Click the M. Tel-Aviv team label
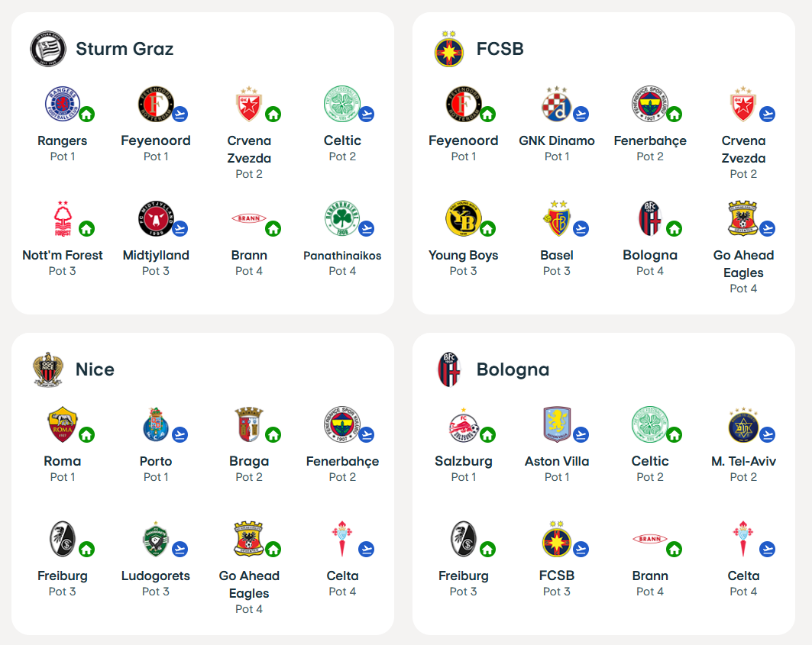Image resolution: width=812 pixels, height=645 pixels. tap(743, 461)
